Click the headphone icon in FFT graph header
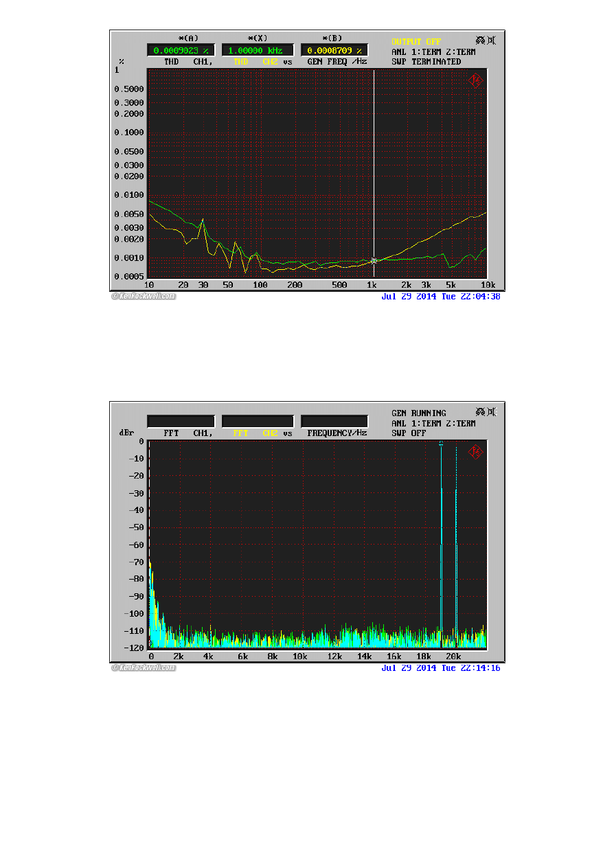 click(479, 412)
